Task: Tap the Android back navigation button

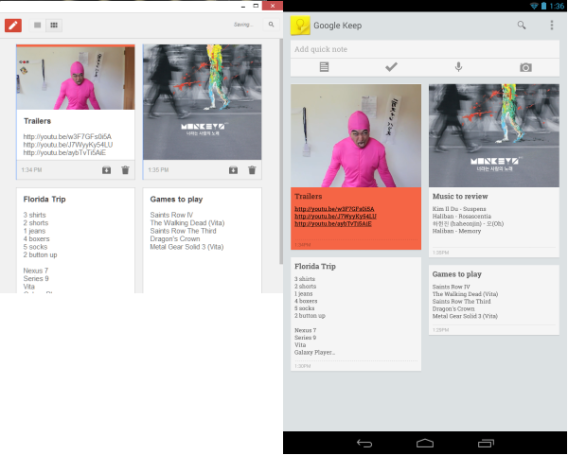Action: pyautogui.click(x=364, y=443)
